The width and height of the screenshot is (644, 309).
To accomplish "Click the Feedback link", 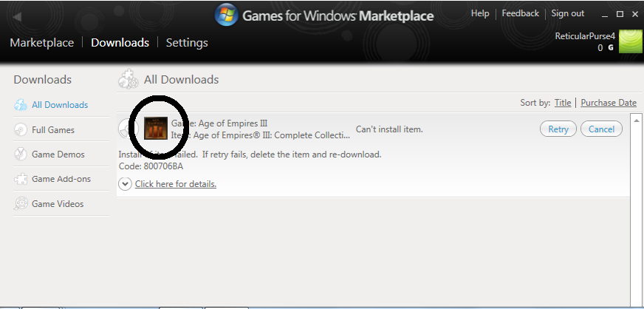I will pyautogui.click(x=520, y=13).
